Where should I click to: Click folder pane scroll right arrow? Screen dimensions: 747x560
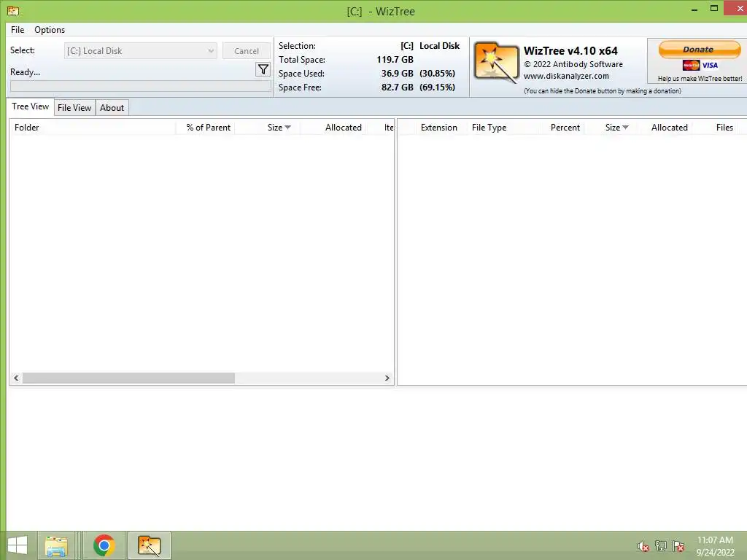387,378
